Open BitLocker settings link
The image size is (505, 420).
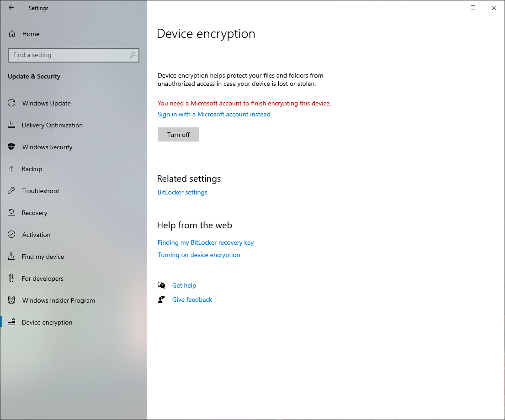pyautogui.click(x=182, y=192)
